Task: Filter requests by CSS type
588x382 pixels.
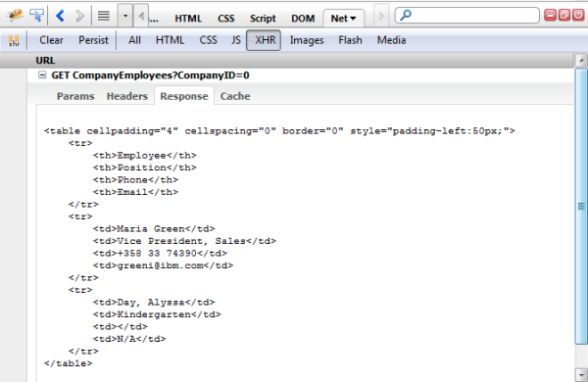Action: tap(208, 40)
